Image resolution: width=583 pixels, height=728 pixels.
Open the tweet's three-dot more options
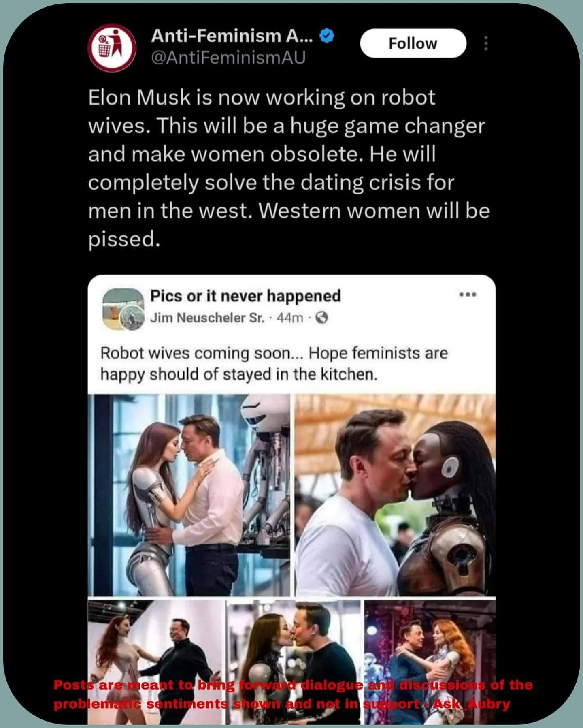click(486, 43)
